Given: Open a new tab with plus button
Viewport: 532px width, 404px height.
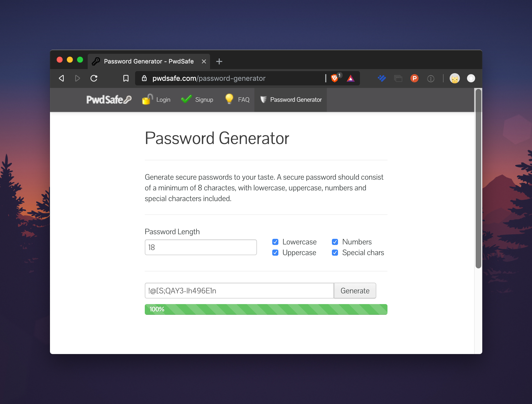Looking at the screenshot, I should click(219, 61).
